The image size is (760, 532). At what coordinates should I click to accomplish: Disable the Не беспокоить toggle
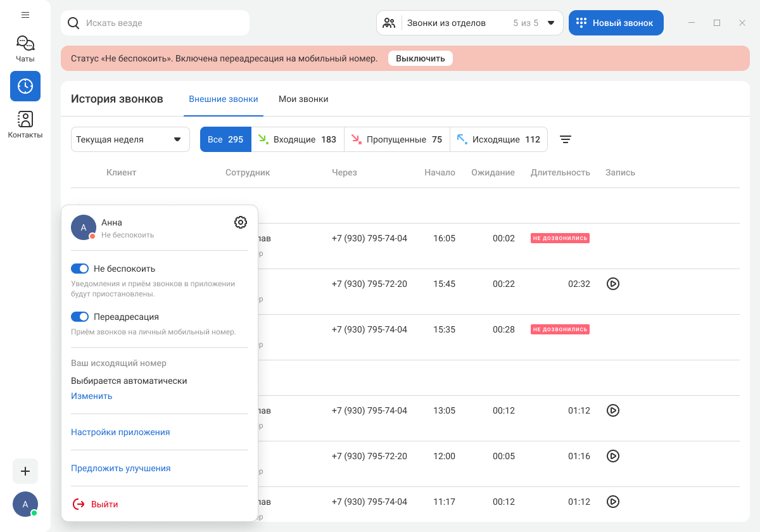click(80, 269)
